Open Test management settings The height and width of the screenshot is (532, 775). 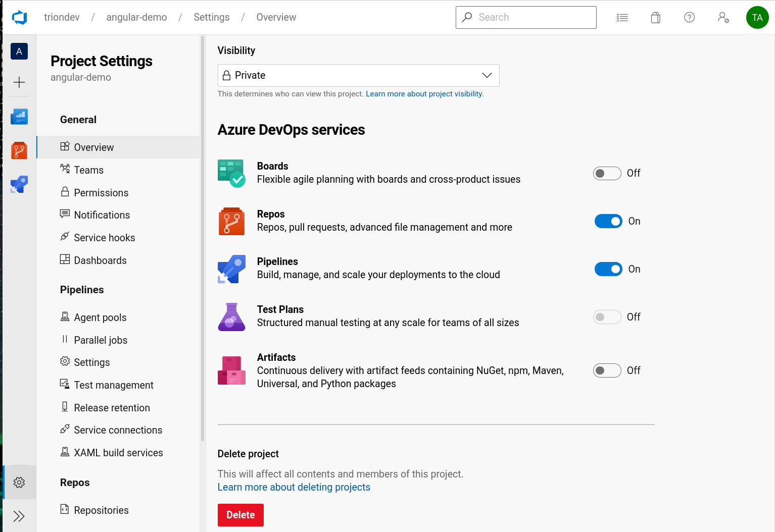click(x=119, y=385)
